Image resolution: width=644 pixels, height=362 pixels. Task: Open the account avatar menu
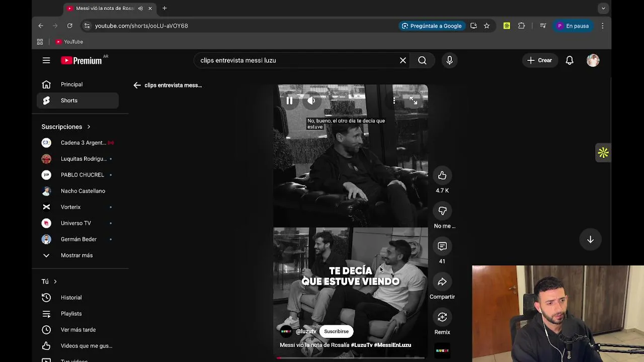(593, 60)
